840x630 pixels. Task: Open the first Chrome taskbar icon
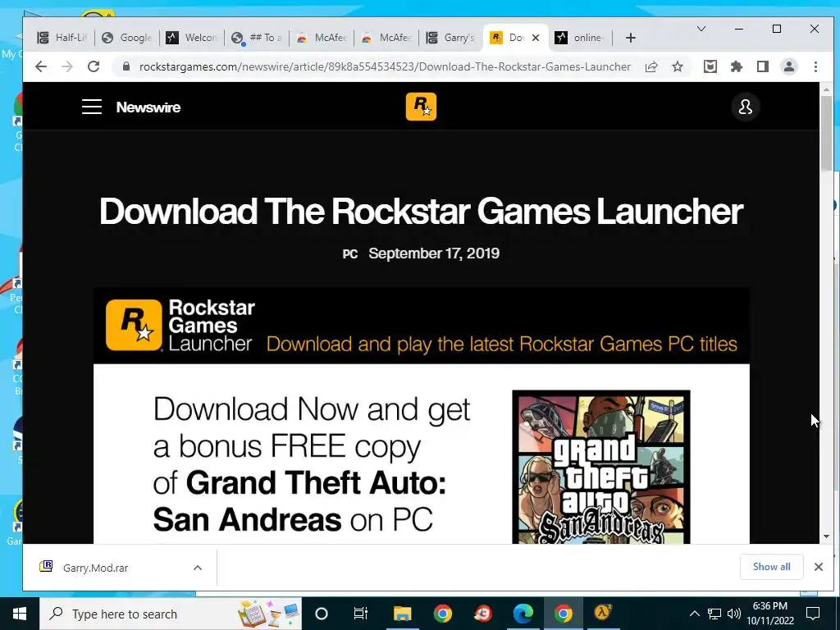coord(442,614)
